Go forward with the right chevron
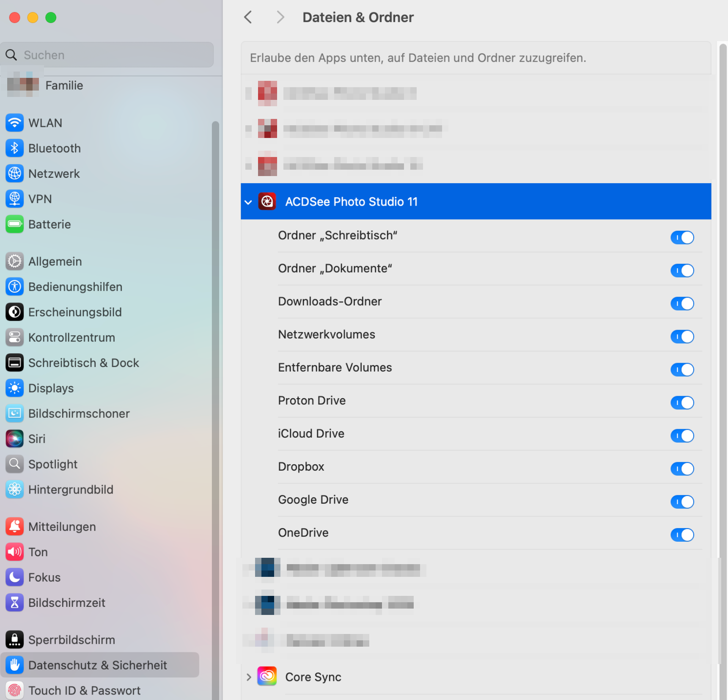This screenshot has width=728, height=700. coord(280,17)
